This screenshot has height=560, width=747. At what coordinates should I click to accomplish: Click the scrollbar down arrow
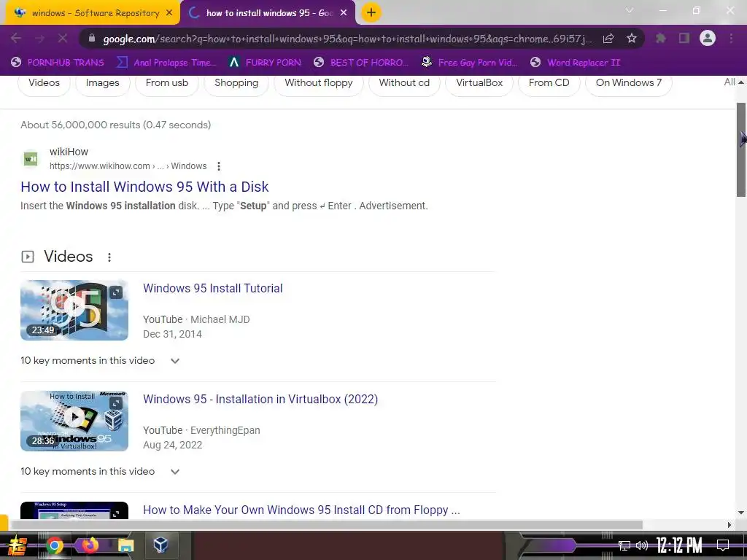[x=741, y=513]
